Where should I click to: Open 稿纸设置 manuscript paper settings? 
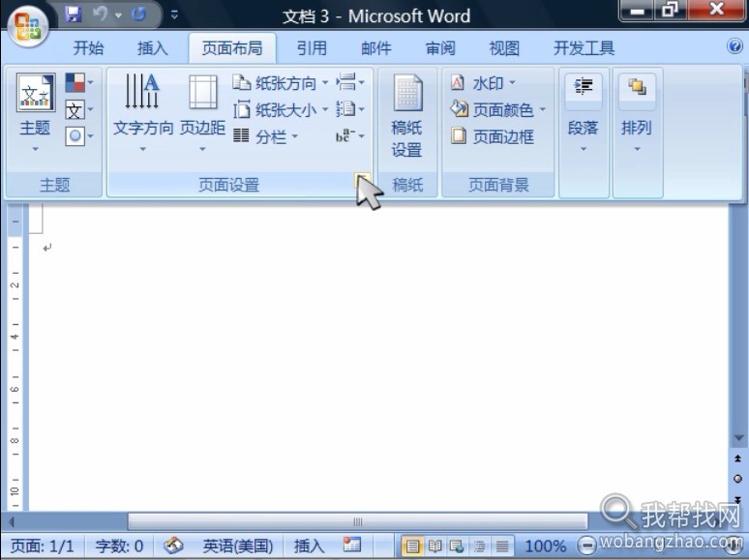pos(407,116)
